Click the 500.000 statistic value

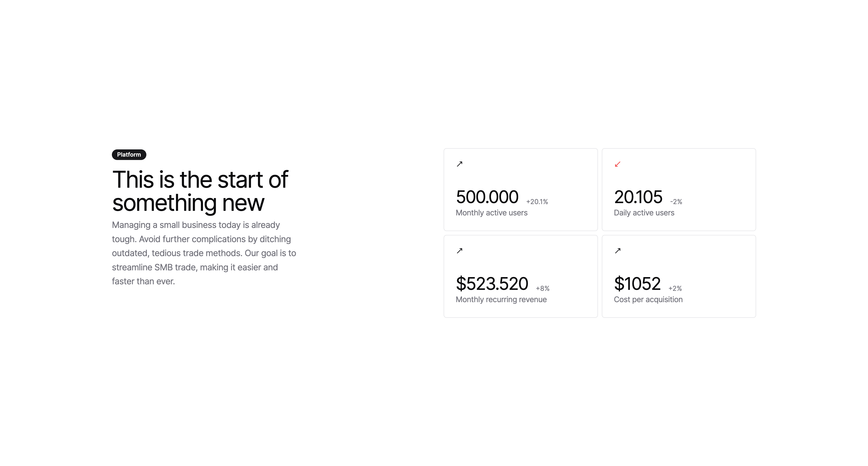click(x=487, y=197)
